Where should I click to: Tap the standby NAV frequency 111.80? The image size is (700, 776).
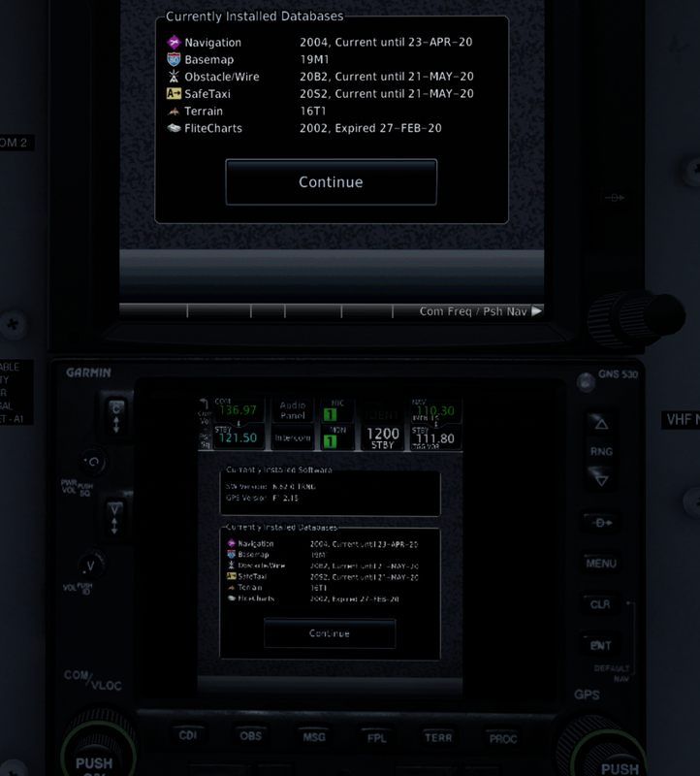click(x=435, y=437)
